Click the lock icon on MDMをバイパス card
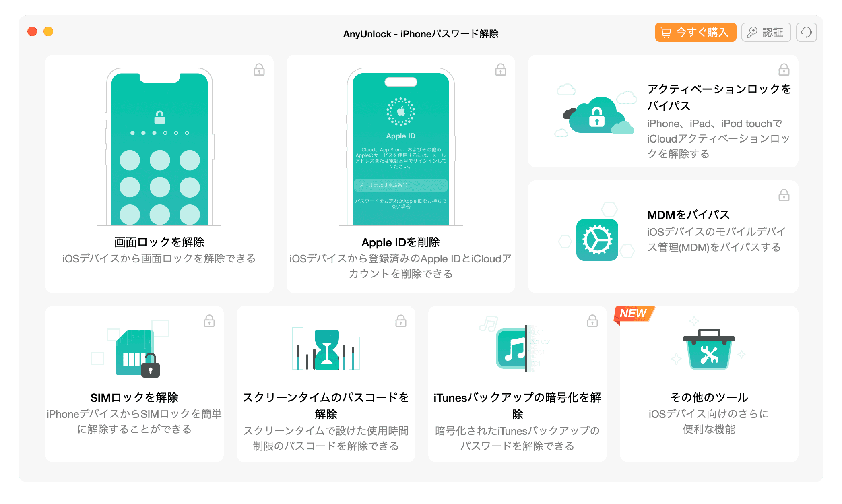 [x=784, y=195]
